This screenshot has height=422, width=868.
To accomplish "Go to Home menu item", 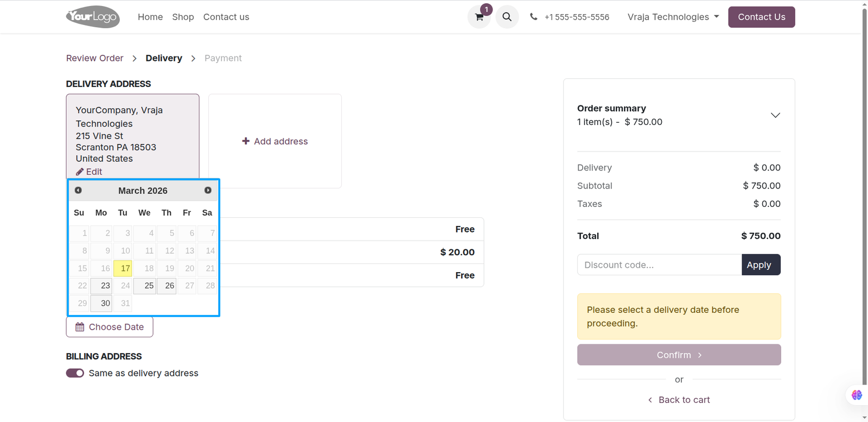I will [x=150, y=17].
